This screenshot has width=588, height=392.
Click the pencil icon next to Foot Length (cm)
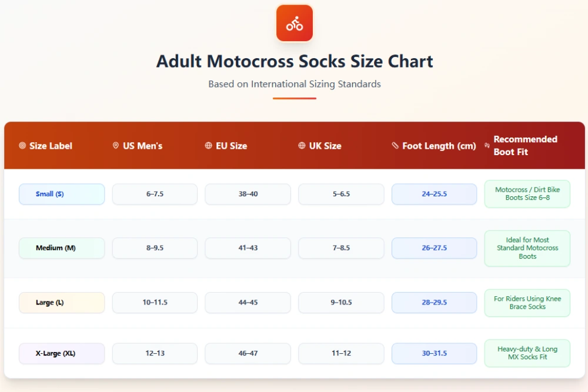point(395,146)
